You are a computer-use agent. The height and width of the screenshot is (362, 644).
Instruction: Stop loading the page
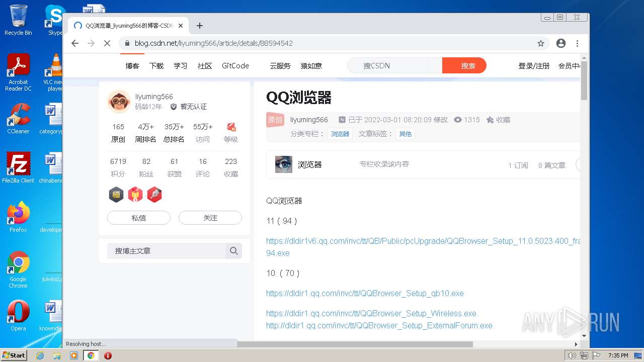107,43
